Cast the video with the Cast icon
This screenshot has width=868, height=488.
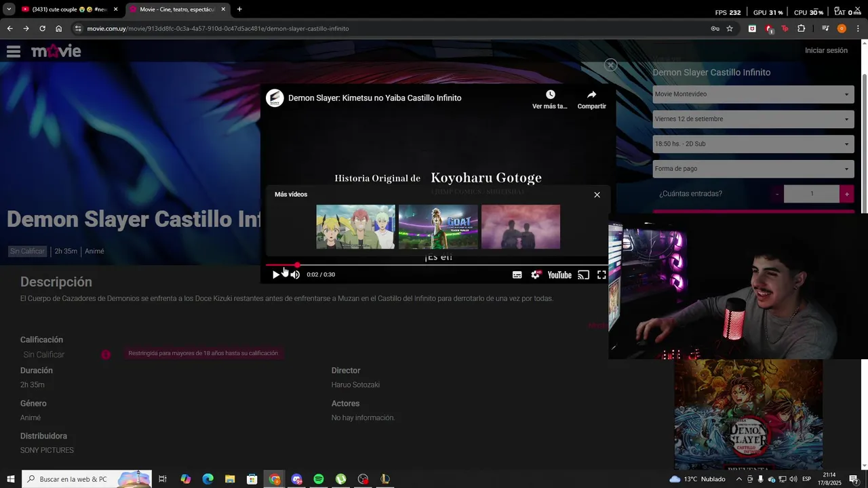click(x=583, y=274)
